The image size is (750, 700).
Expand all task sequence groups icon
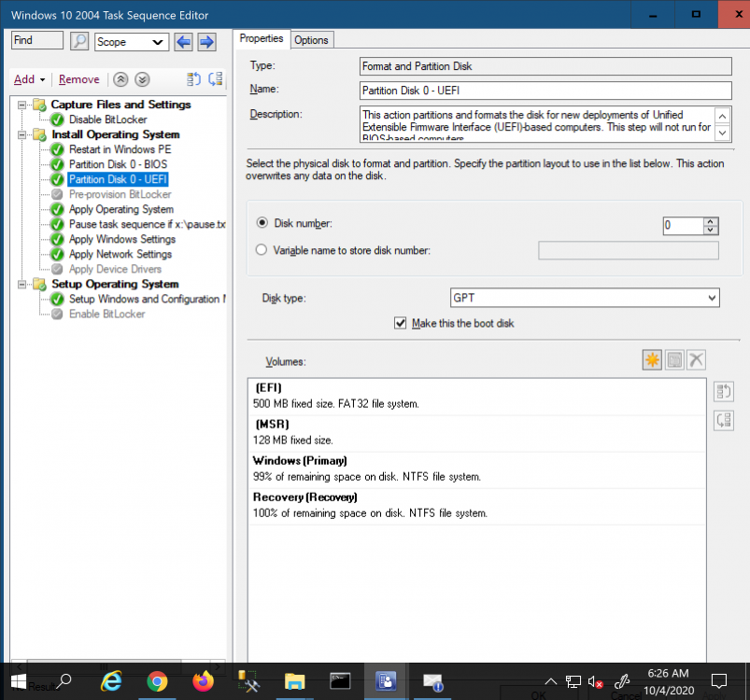pyautogui.click(x=142, y=79)
